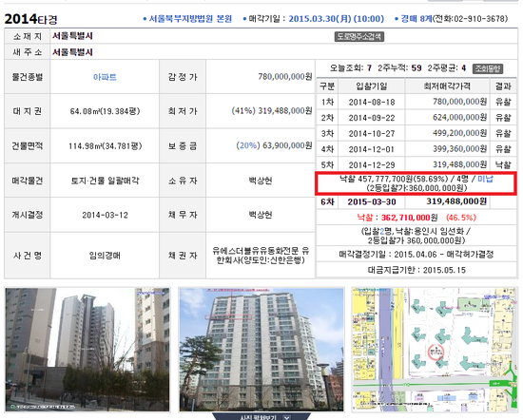Select the appraisal value 780,000,000원 in 감정가 row

pos(285,77)
